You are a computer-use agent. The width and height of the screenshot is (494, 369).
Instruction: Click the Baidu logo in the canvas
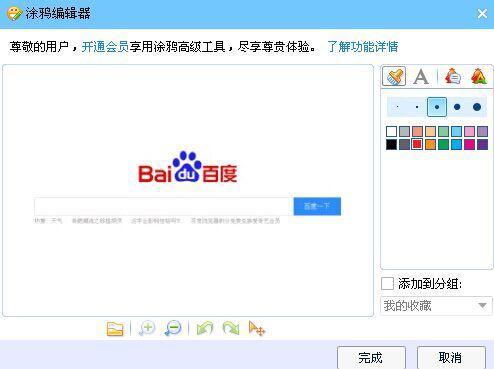point(188,167)
